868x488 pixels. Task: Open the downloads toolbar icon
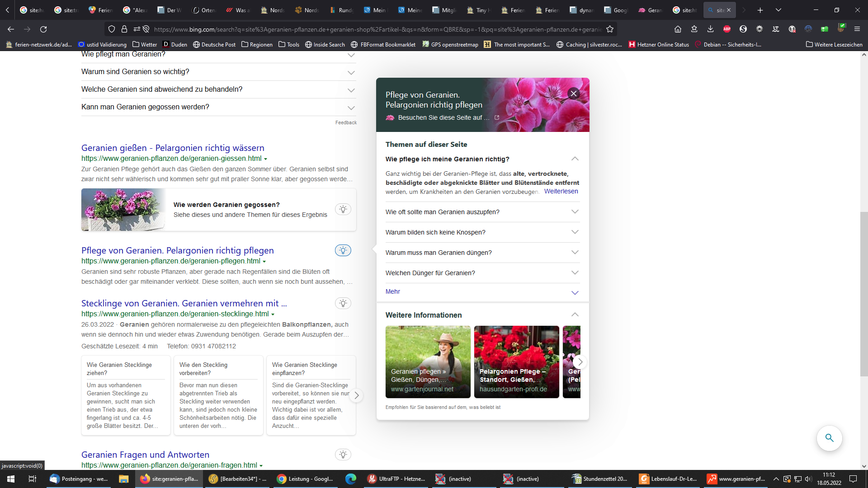click(710, 29)
